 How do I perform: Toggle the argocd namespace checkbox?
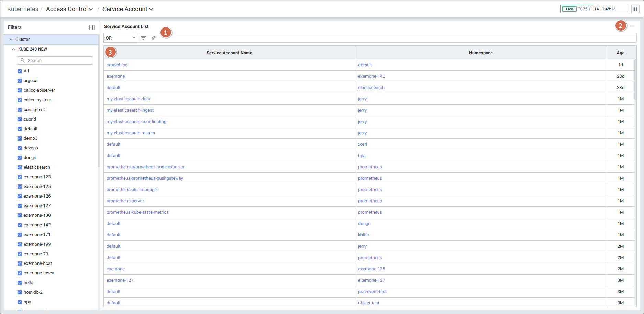pos(20,81)
